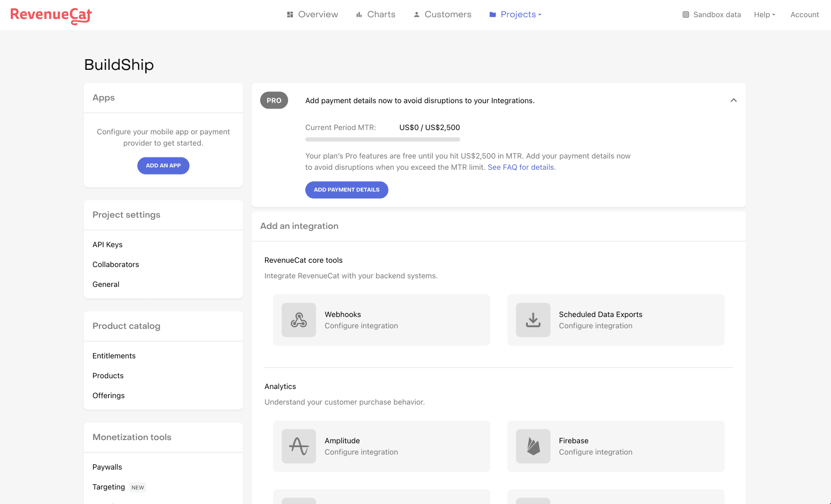
Task: Click the Customers person icon
Action: click(416, 14)
